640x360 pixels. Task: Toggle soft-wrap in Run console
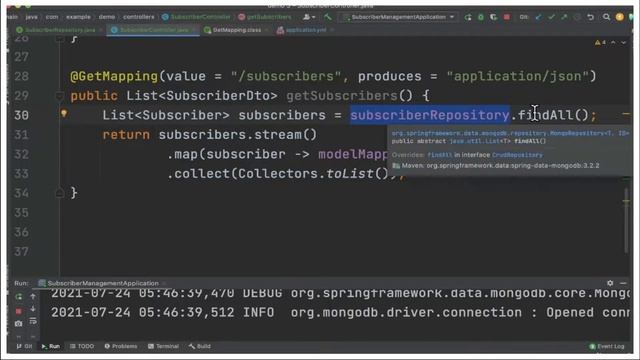tap(33, 322)
